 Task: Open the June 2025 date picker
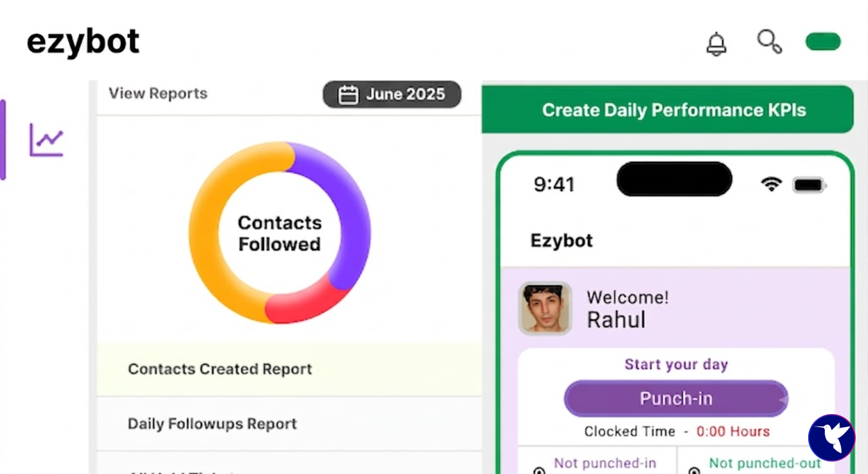392,94
